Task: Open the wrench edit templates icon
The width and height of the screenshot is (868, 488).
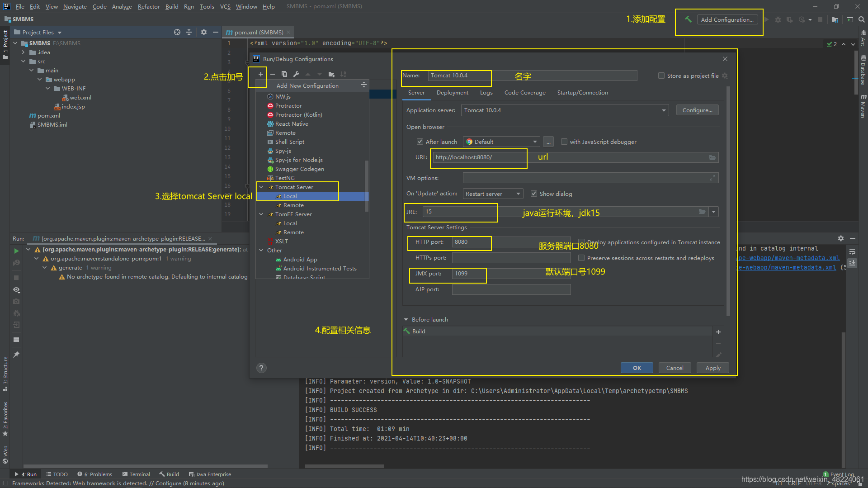Action: tap(296, 74)
